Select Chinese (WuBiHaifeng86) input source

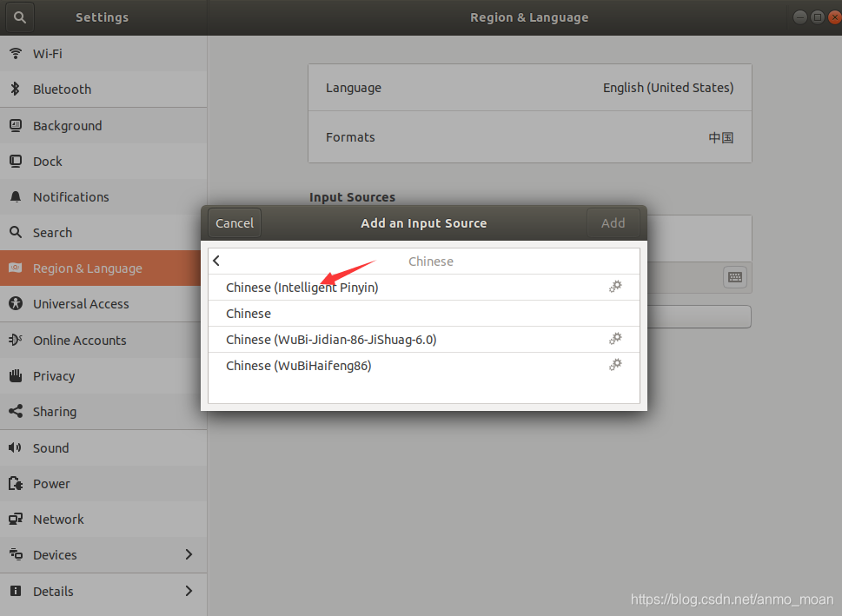pyautogui.click(x=424, y=366)
